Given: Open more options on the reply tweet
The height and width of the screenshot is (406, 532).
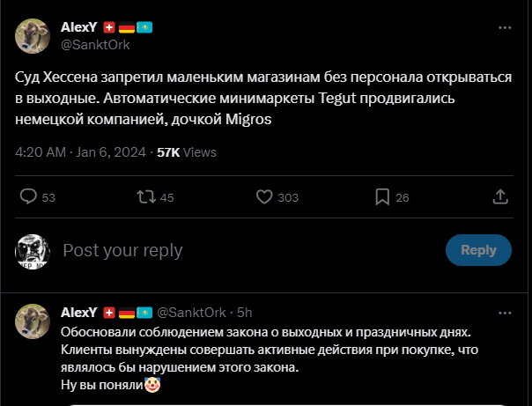Looking at the screenshot, I should pos(505,313).
